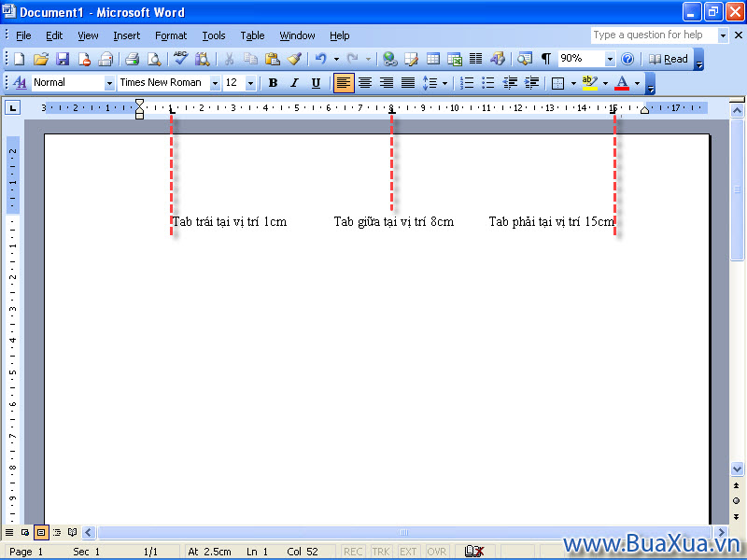Insert Hyperlink icon

(389, 59)
